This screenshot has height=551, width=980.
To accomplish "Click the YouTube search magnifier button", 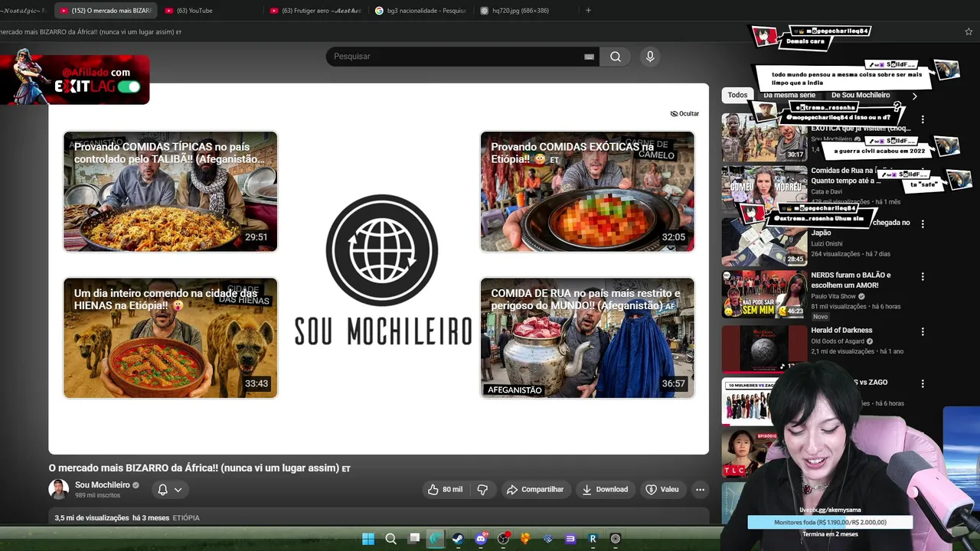I will tap(616, 57).
